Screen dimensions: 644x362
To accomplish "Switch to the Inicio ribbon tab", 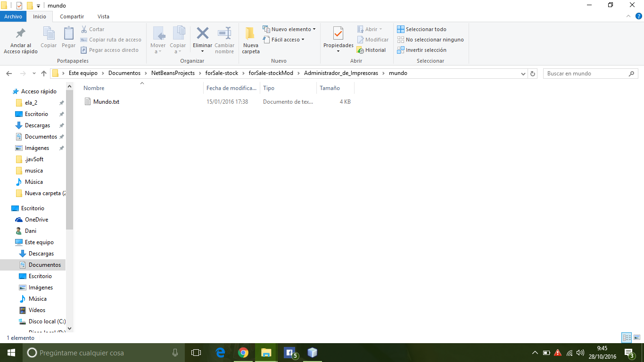I will pyautogui.click(x=40, y=16).
